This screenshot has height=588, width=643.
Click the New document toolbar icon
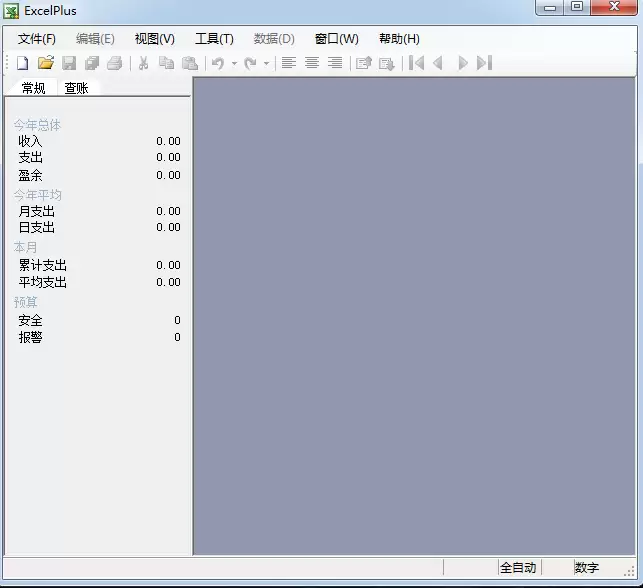click(x=23, y=63)
